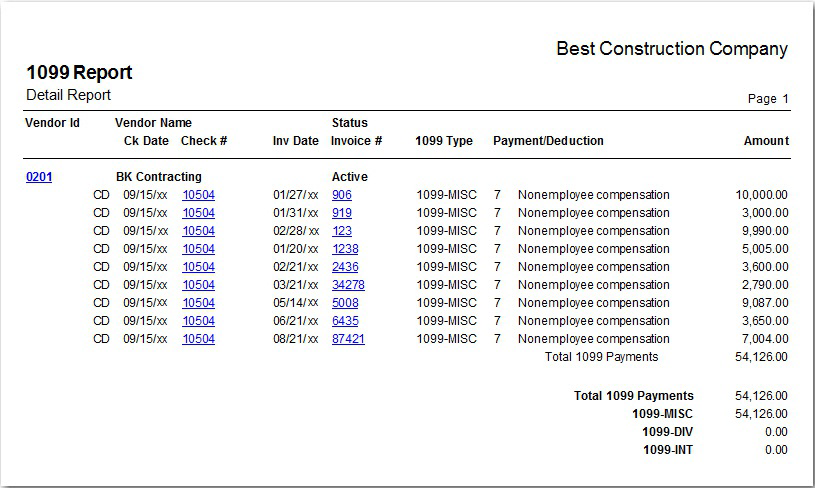Open invoice 34278 link
This screenshot has height=488, width=815.
click(348, 285)
